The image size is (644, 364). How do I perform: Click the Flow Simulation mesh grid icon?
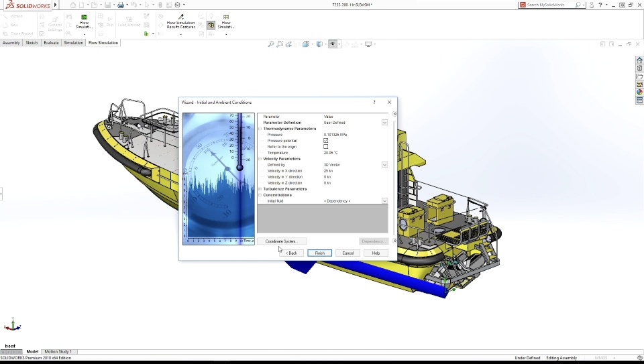click(x=226, y=17)
